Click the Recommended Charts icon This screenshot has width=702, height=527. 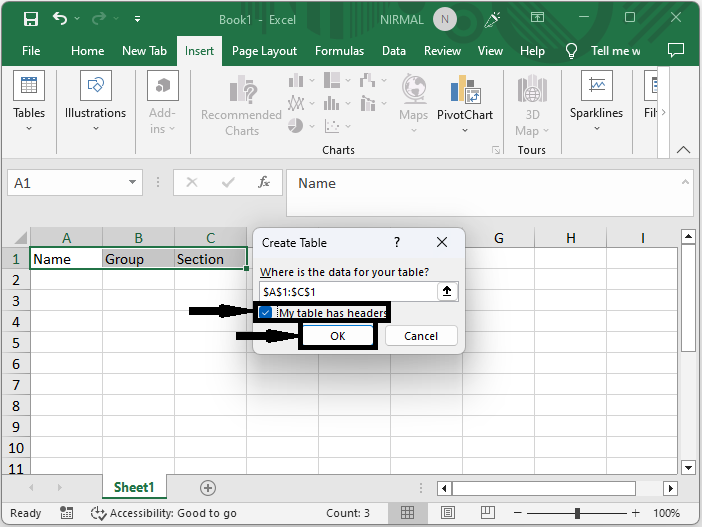[x=242, y=89]
